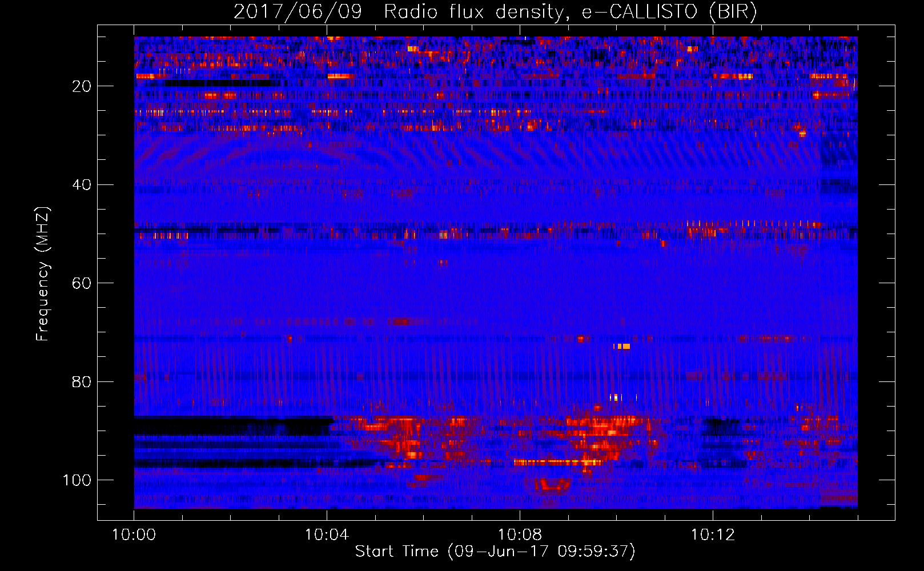Click the 'Frequency (MHZ)' axis label

[x=43, y=274]
